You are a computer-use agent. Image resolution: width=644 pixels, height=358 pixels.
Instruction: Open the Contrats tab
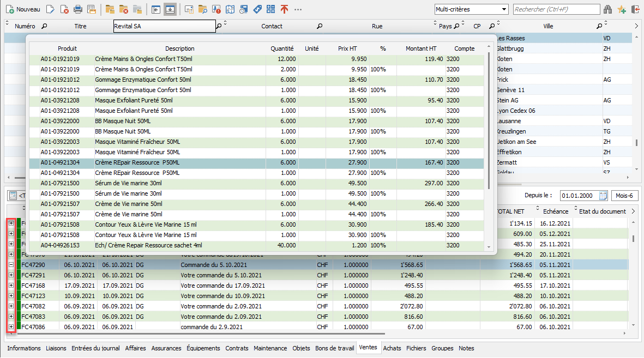point(237,348)
